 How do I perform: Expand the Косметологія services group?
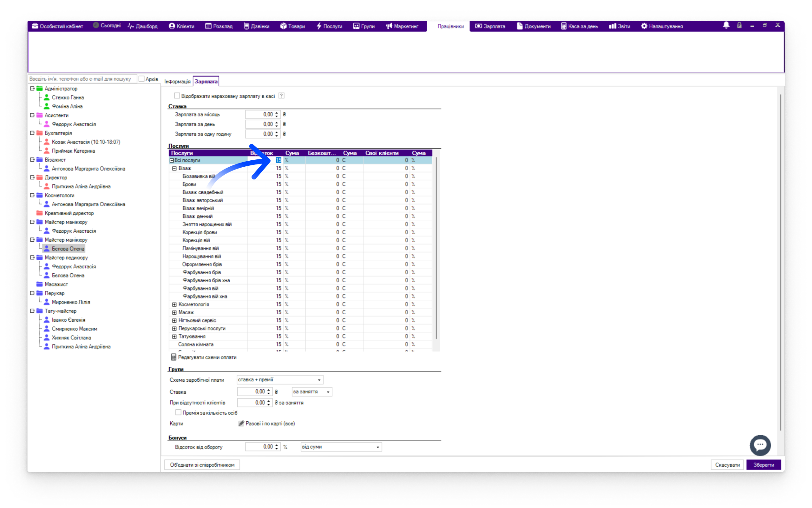click(174, 304)
